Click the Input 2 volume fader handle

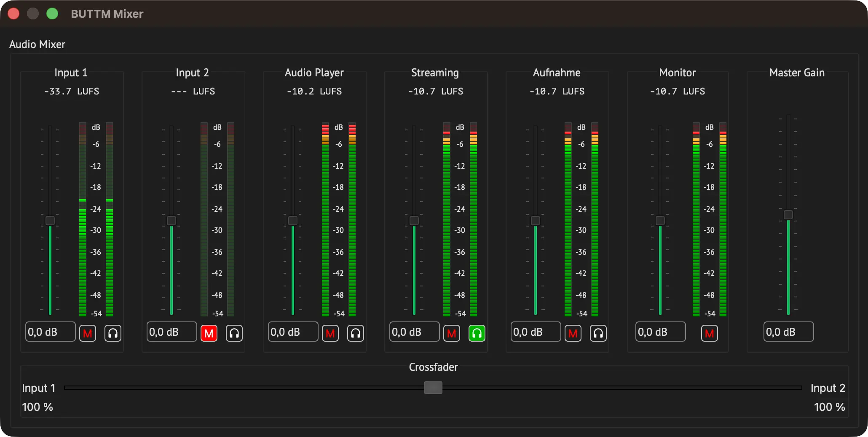click(171, 221)
